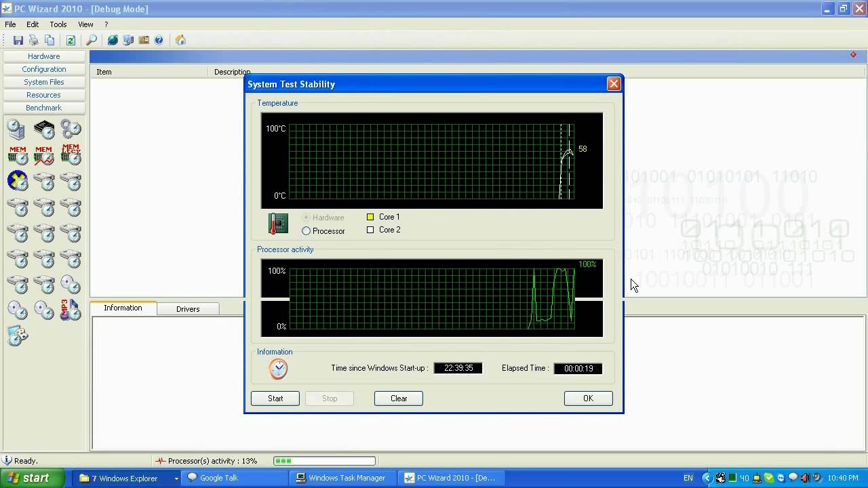The width and height of the screenshot is (868, 488).
Task: Switch to Google Talk in taskbar
Action: tap(236, 478)
